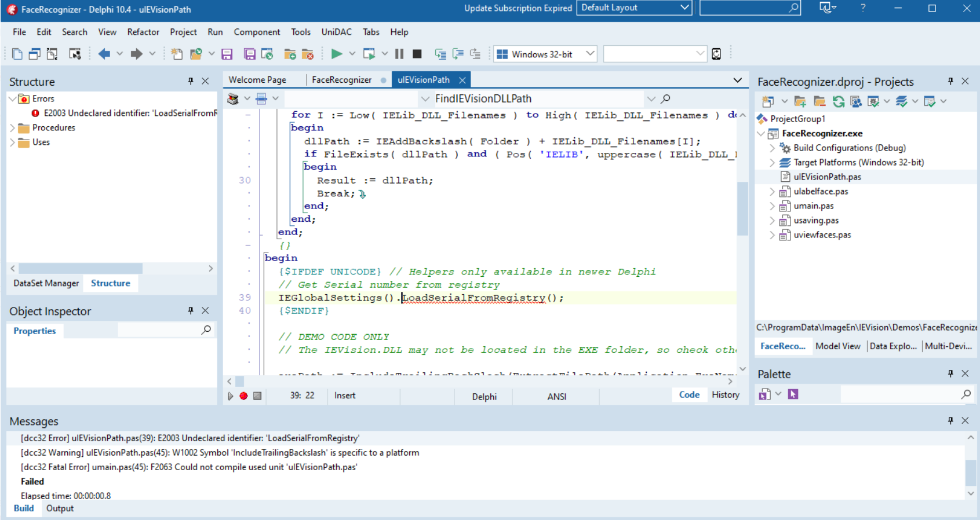Screen dimensions: 980x520
Task: Expand the Uses node in Structure
Action: pos(12,142)
